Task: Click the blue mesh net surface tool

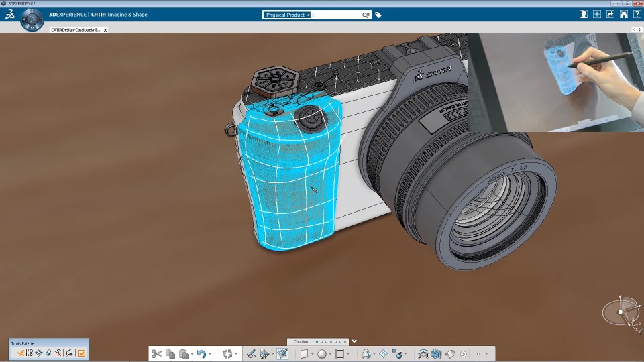Action: point(384,354)
